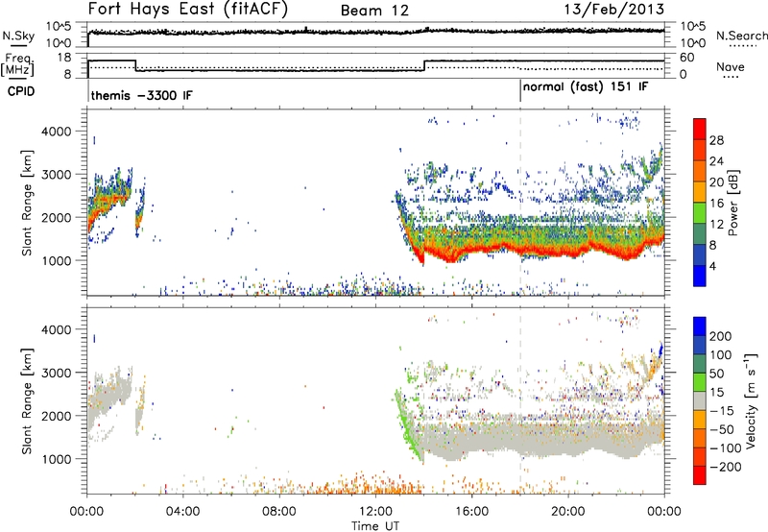Click the CPID row label
The width and height of the screenshot is (768, 532).
click(x=21, y=91)
